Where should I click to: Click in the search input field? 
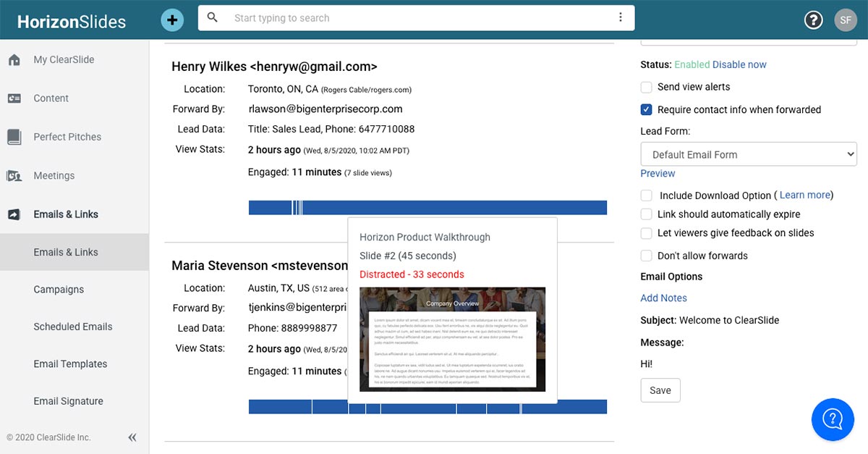[x=417, y=18]
